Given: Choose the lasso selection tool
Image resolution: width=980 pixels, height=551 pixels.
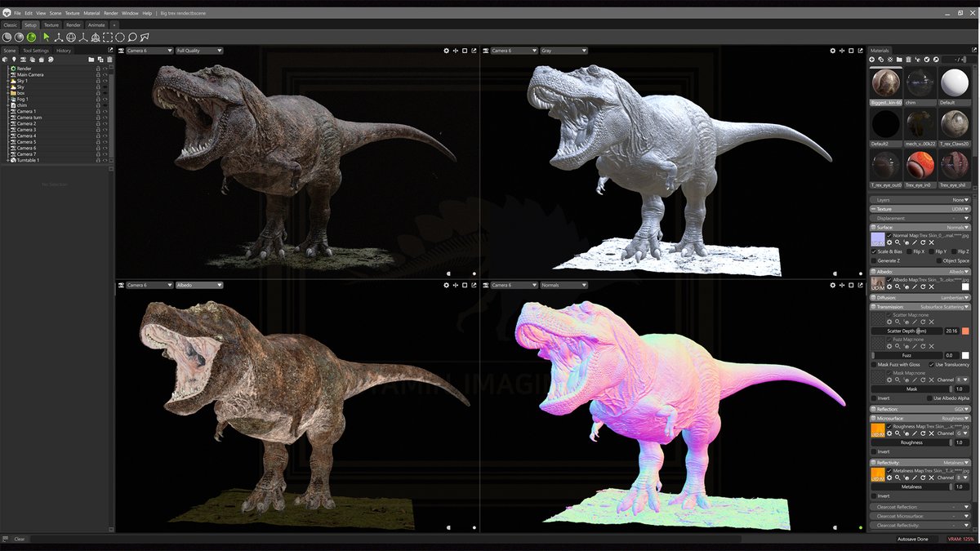Looking at the screenshot, I should click(132, 38).
